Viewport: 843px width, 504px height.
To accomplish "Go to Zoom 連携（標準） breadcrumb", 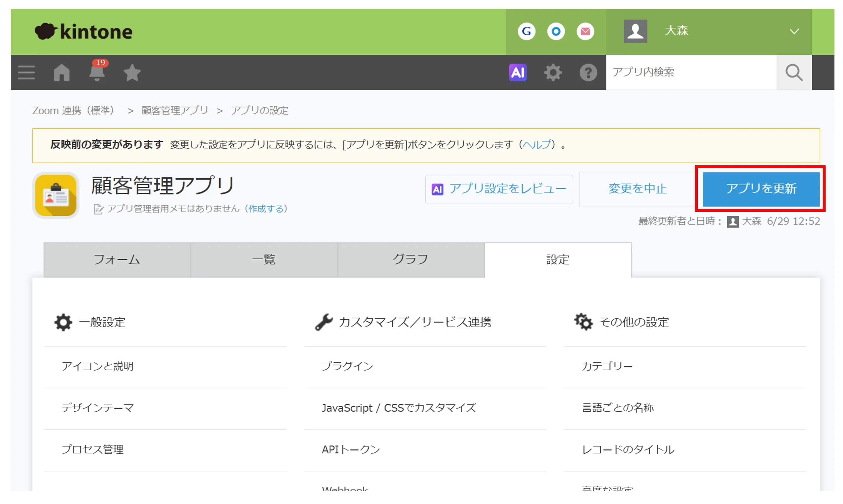I will [73, 110].
